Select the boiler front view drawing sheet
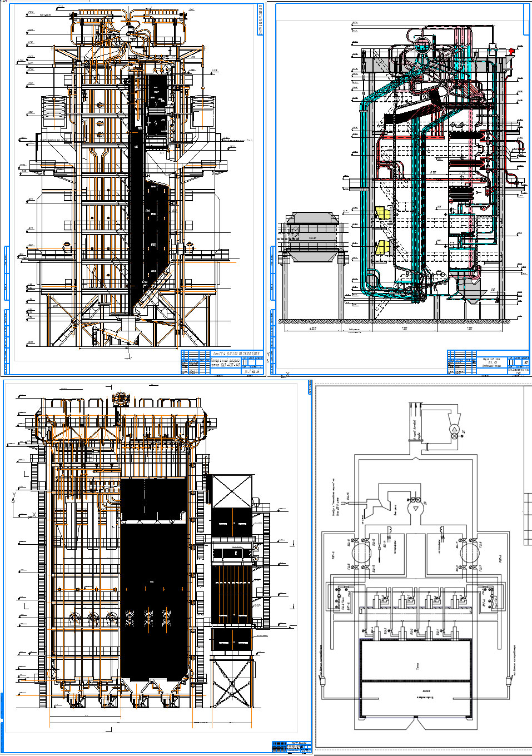The image size is (532, 756). (157, 568)
